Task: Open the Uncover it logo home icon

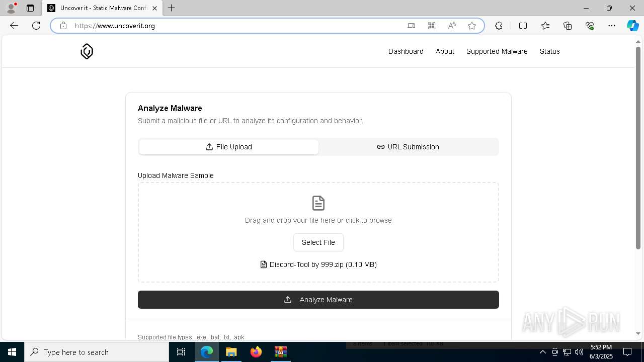Action: click(87, 51)
